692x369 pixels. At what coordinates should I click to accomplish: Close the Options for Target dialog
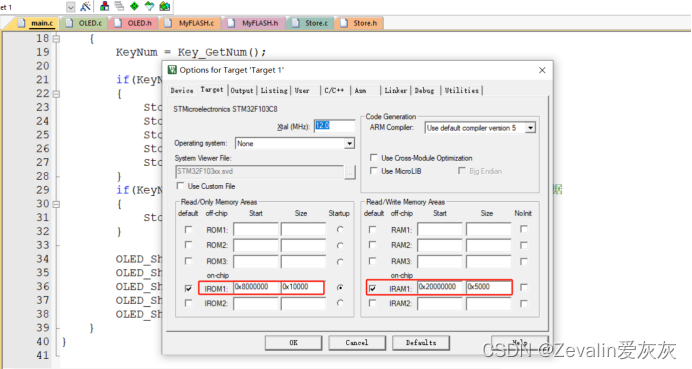point(542,70)
